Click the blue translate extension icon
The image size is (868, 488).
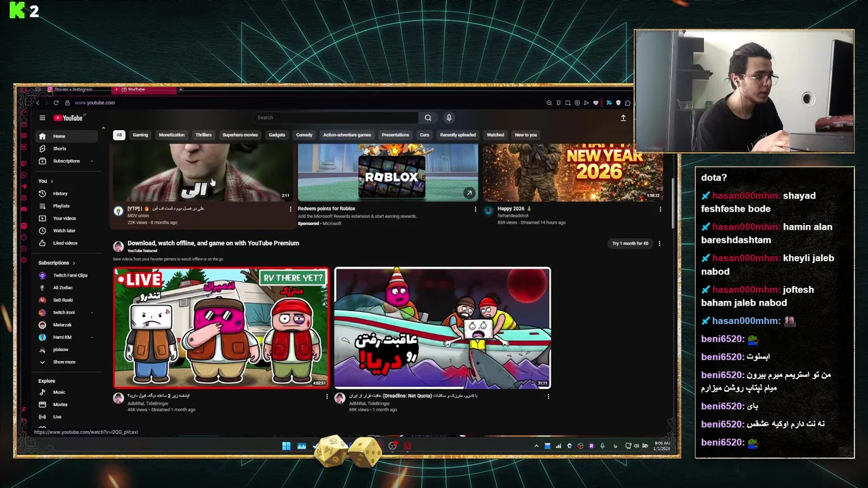click(x=609, y=103)
